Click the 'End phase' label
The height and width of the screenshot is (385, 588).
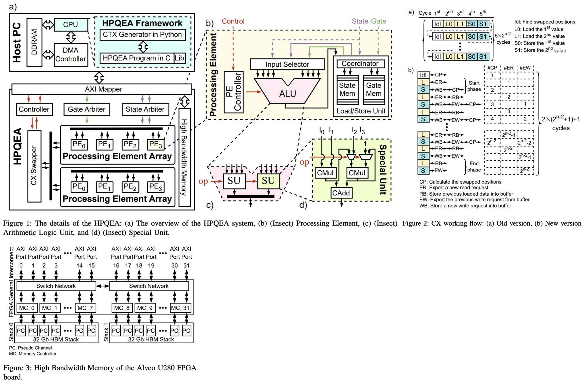pyautogui.click(x=474, y=167)
